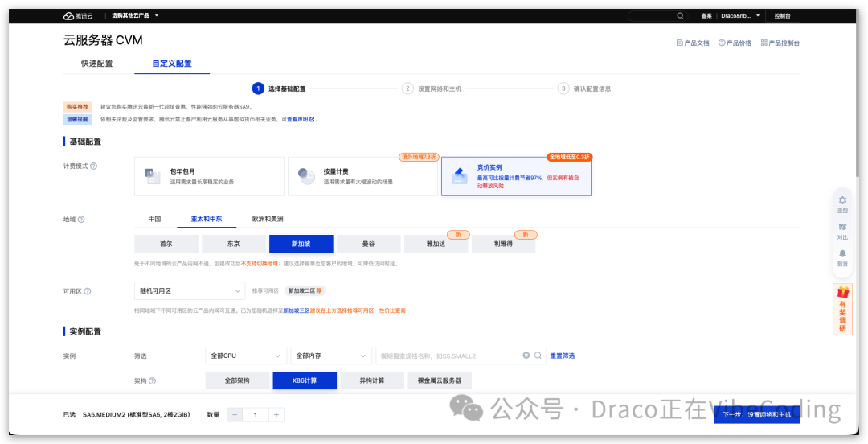Click help icon next to 地域
Viewport: 868px width, 444px height.
click(x=81, y=220)
